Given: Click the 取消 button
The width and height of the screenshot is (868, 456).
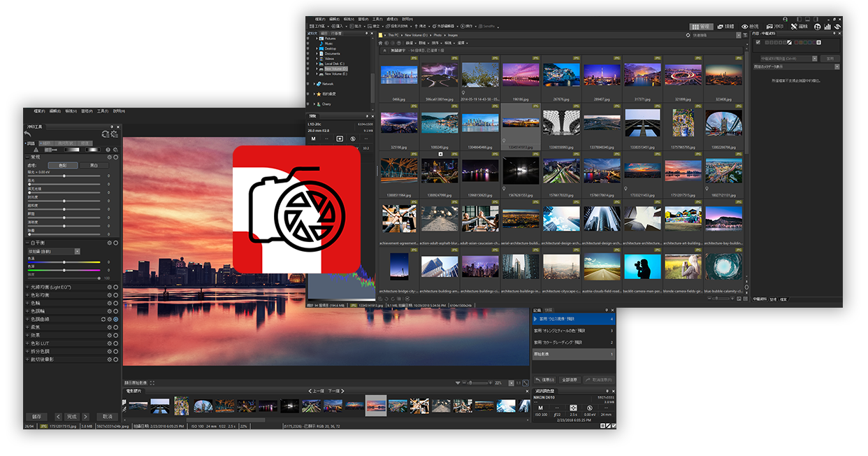Looking at the screenshot, I should pyautogui.click(x=108, y=416).
